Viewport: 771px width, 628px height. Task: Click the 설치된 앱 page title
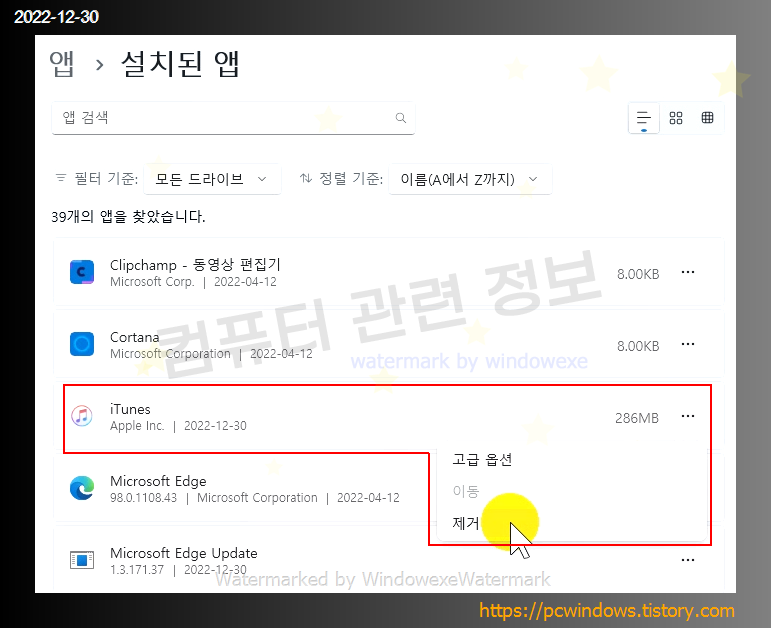tap(180, 64)
